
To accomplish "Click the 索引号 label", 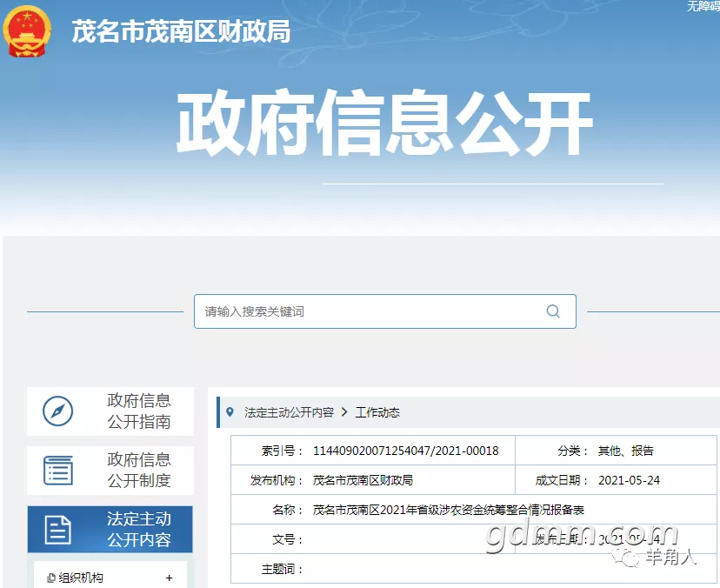I will [x=282, y=451].
